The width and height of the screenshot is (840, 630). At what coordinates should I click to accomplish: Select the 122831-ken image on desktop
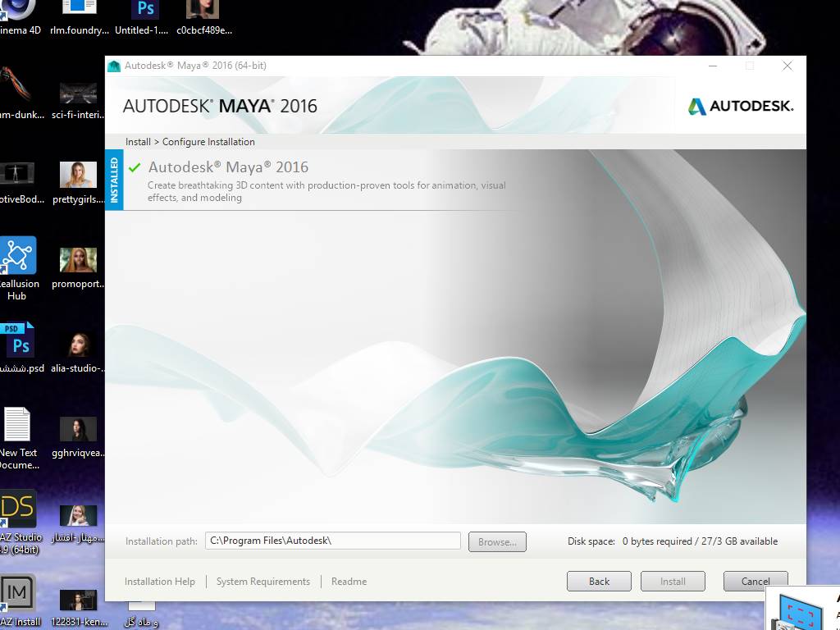pyautogui.click(x=78, y=600)
